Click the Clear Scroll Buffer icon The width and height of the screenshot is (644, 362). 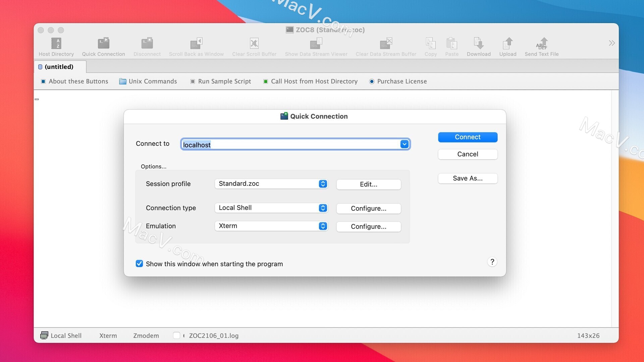pyautogui.click(x=254, y=43)
